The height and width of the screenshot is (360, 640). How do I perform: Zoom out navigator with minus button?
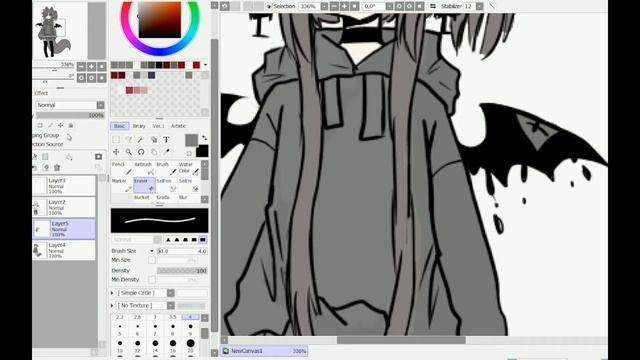point(81,67)
